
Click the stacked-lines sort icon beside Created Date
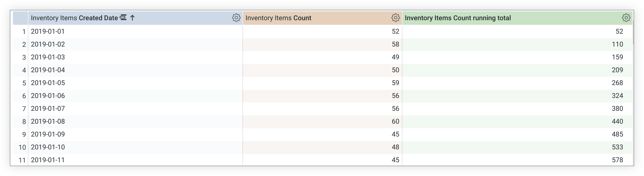(123, 17)
